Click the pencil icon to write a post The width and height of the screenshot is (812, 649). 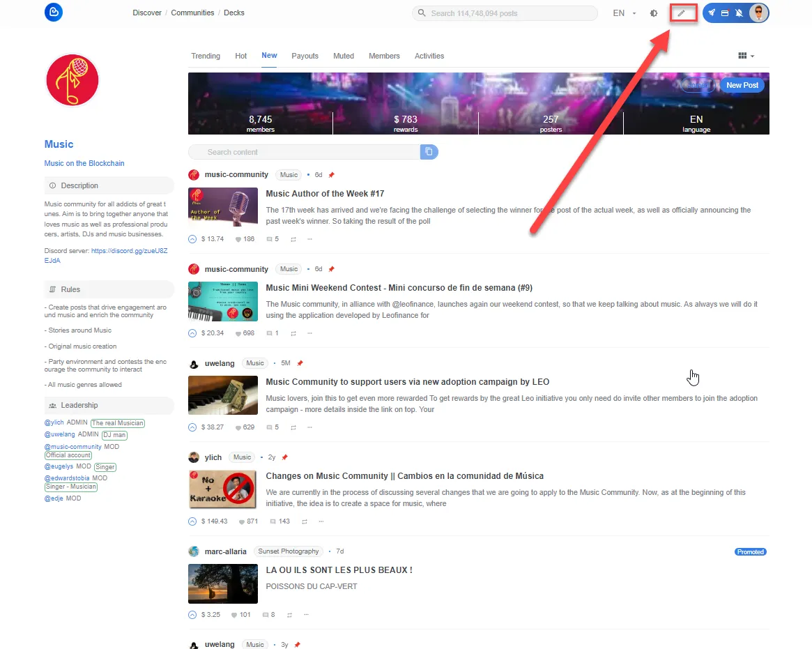[682, 13]
